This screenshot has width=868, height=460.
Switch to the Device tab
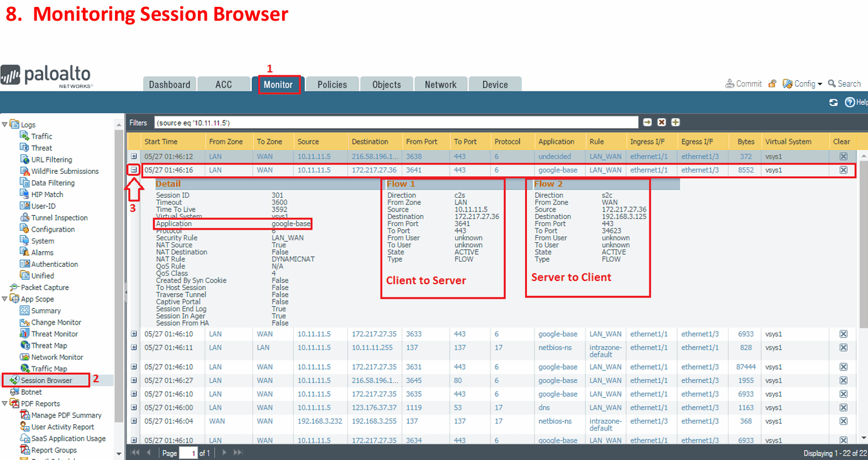[495, 85]
